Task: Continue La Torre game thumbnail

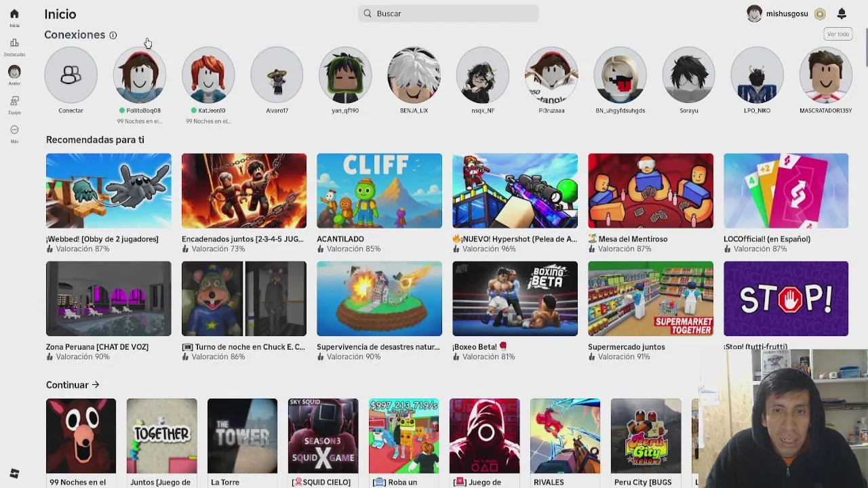Action: [242, 436]
